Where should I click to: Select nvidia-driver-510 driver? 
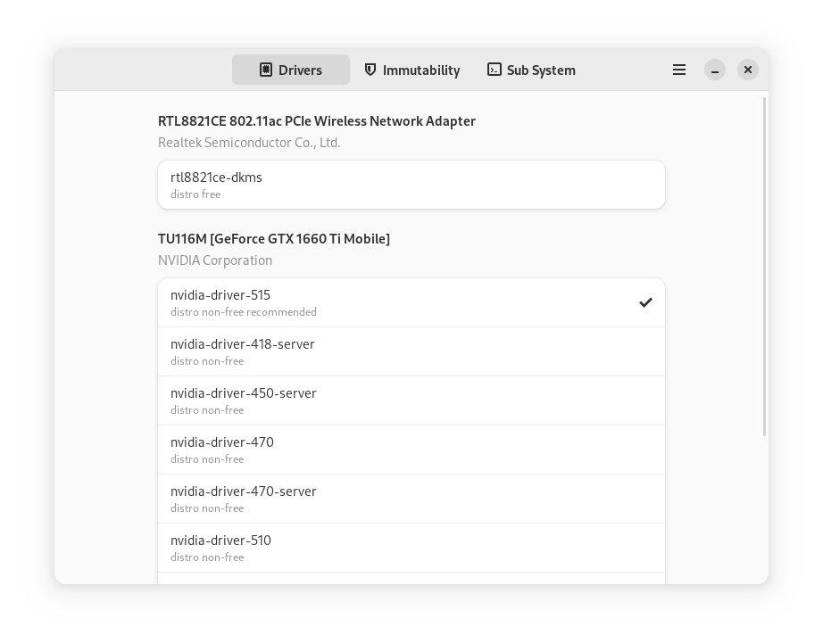click(411, 548)
